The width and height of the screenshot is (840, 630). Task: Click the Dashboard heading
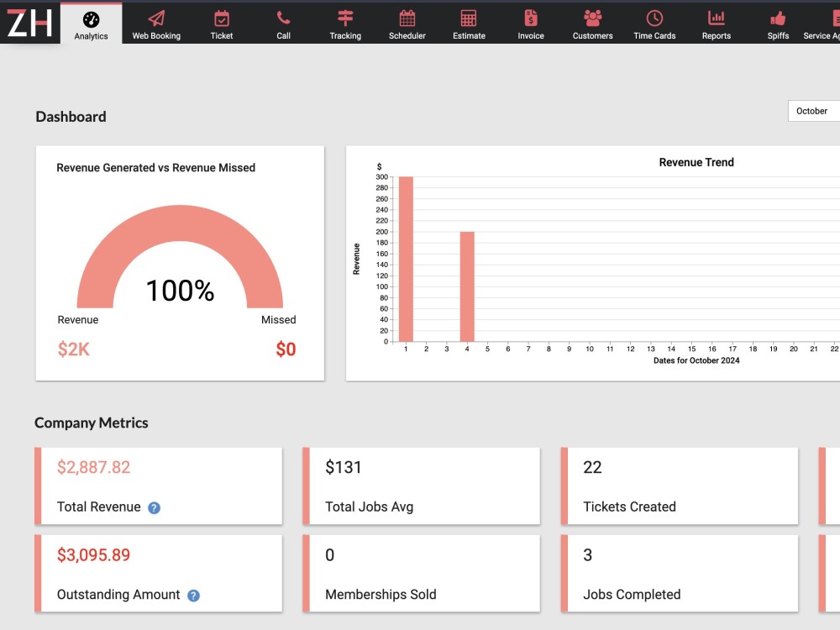pyautogui.click(x=71, y=117)
